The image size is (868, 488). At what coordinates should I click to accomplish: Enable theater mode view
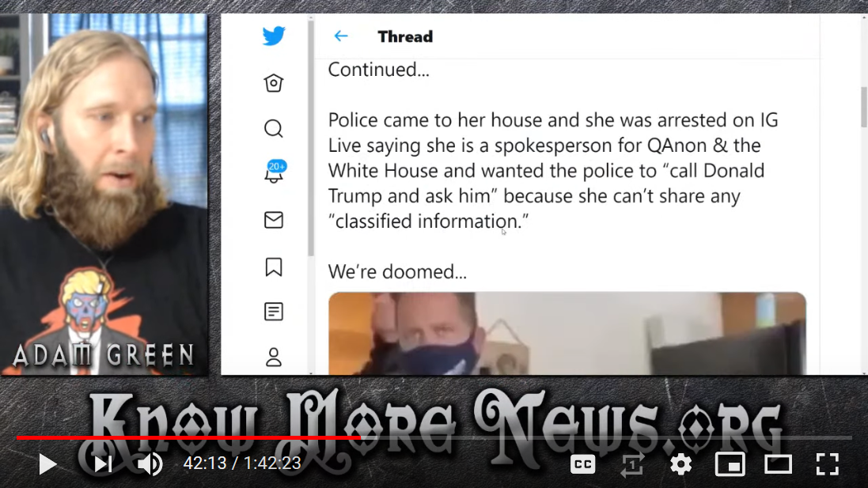tap(779, 464)
